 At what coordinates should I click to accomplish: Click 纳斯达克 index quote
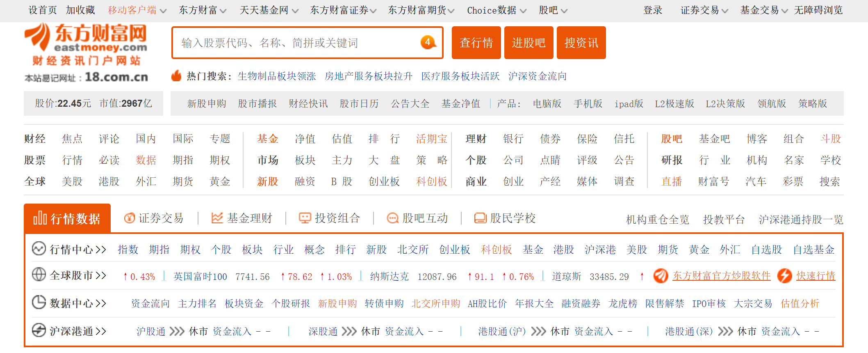point(390,277)
